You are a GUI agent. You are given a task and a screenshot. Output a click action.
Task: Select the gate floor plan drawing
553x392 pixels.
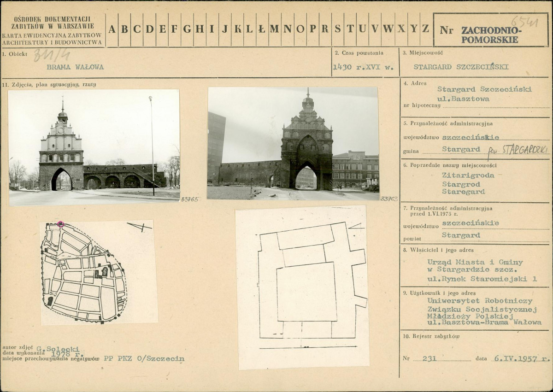point(302,287)
